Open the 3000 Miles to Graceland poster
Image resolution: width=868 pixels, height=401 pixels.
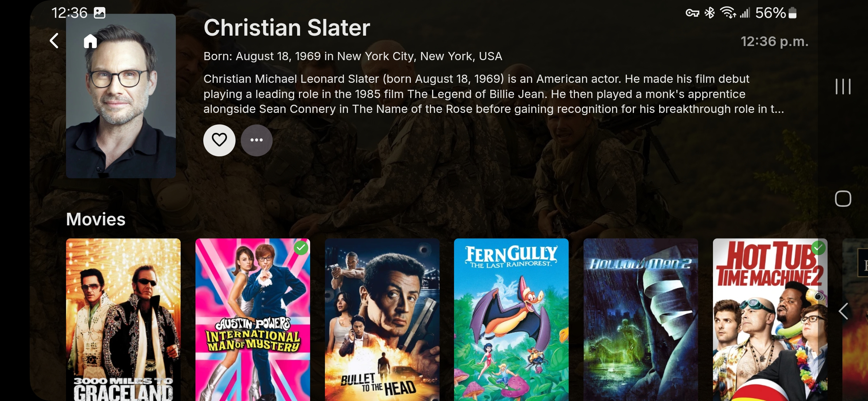123,320
